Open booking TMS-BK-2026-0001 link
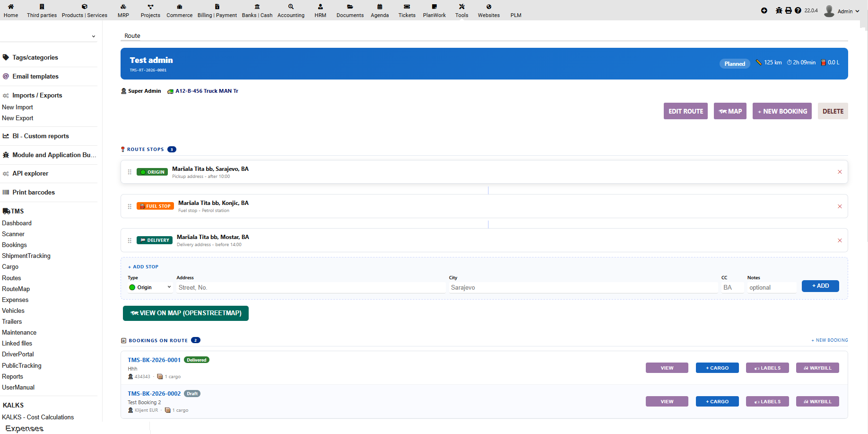868x434 pixels. point(154,360)
